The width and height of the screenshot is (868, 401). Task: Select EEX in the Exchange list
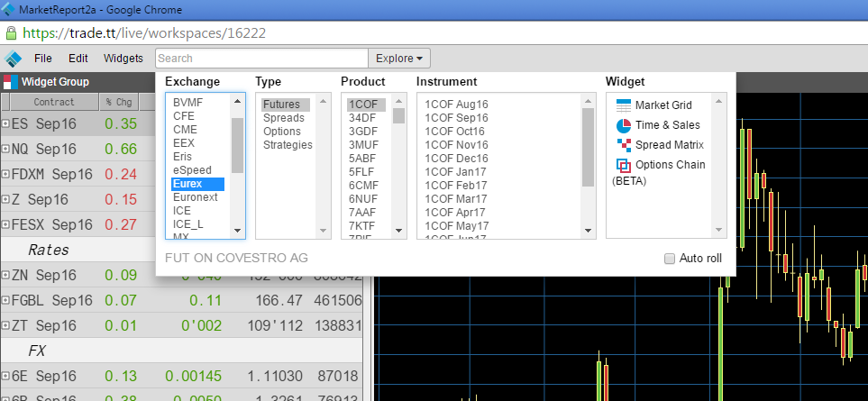coord(184,143)
